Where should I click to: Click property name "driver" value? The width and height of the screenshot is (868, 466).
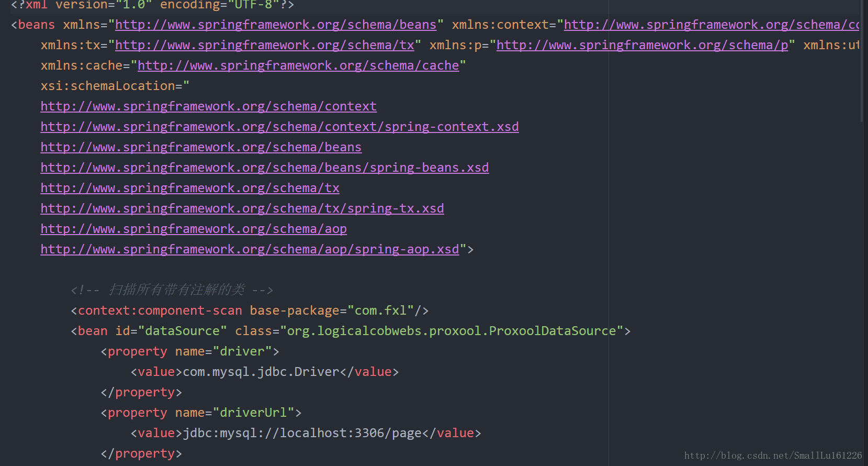point(242,351)
